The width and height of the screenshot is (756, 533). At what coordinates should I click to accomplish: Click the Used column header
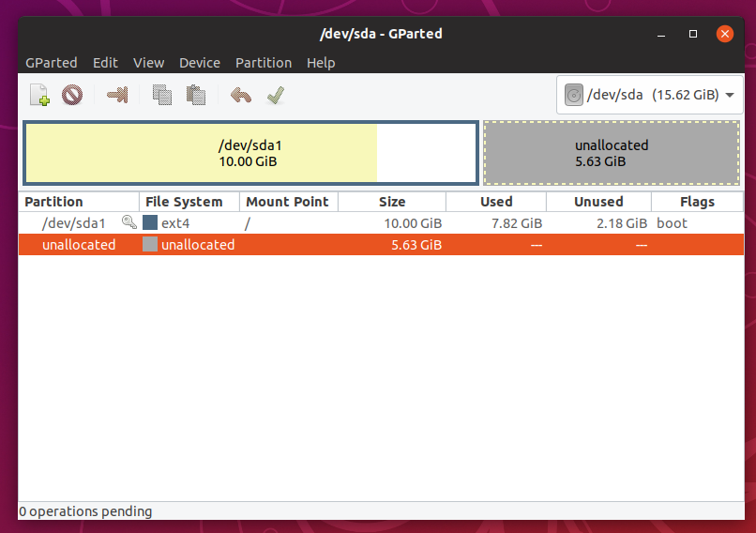(x=495, y=202)
